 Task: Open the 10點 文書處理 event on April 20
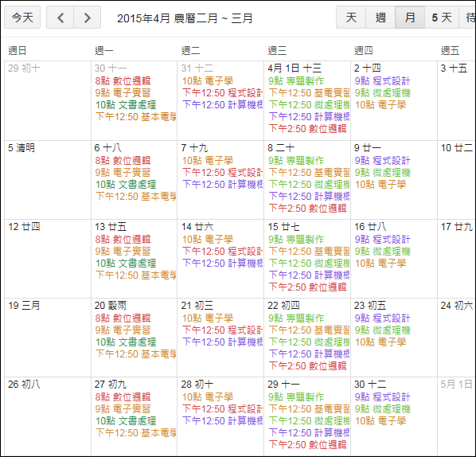126,342
